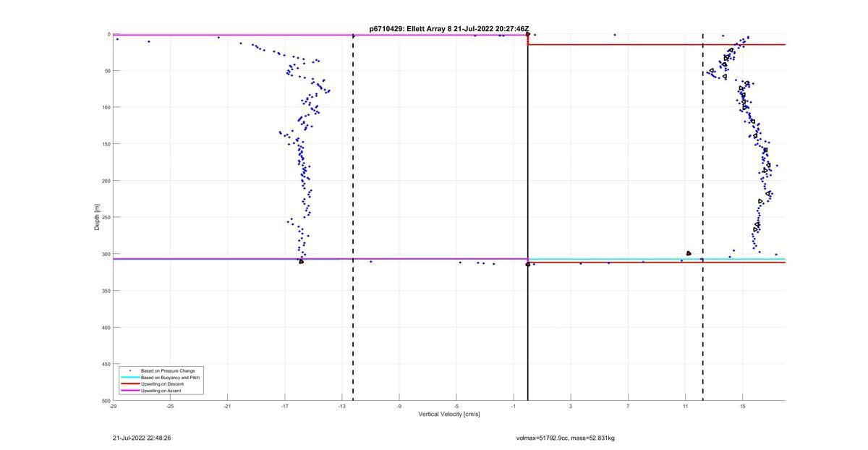Click the x-axis tick label '-5'
Viewport: 868px width, 450px height.
click(456, 407)
